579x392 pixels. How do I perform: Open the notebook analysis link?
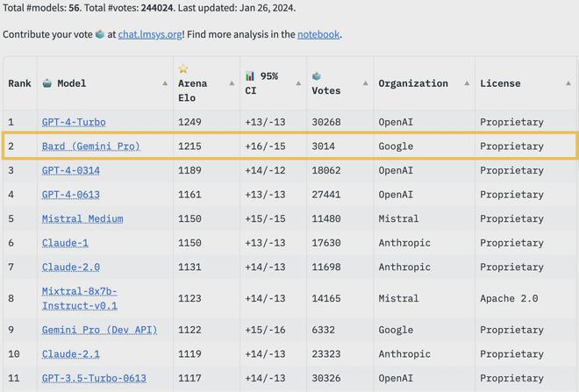[318, 34]
